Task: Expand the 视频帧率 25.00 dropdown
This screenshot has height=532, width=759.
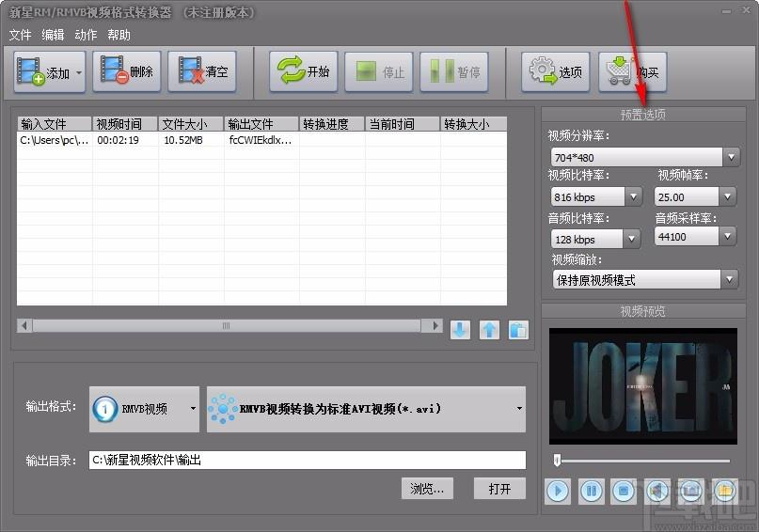Action: 727,196
